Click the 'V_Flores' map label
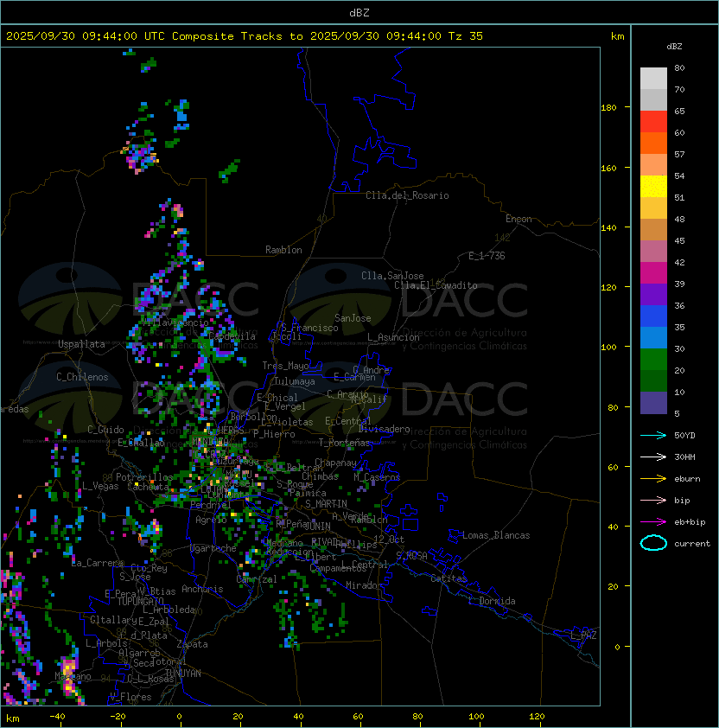 pos(130,697)
